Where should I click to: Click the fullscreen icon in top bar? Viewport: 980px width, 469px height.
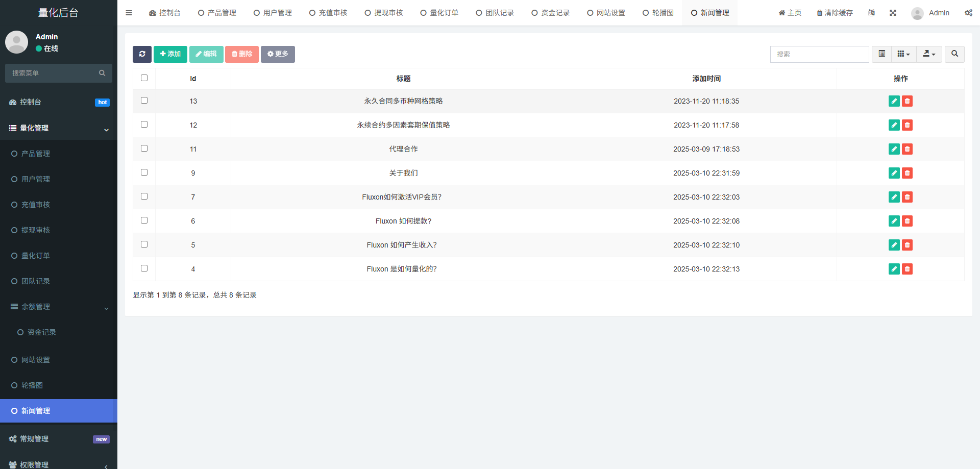pos(893,13)
